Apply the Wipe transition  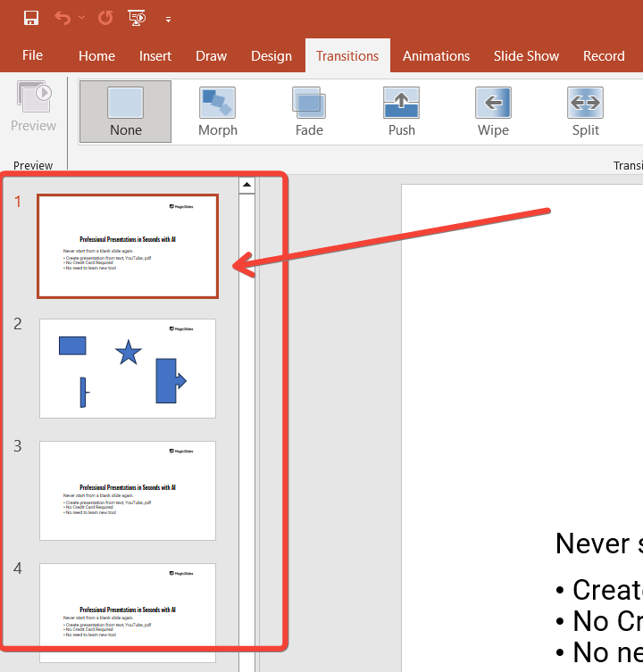point(493,112)
